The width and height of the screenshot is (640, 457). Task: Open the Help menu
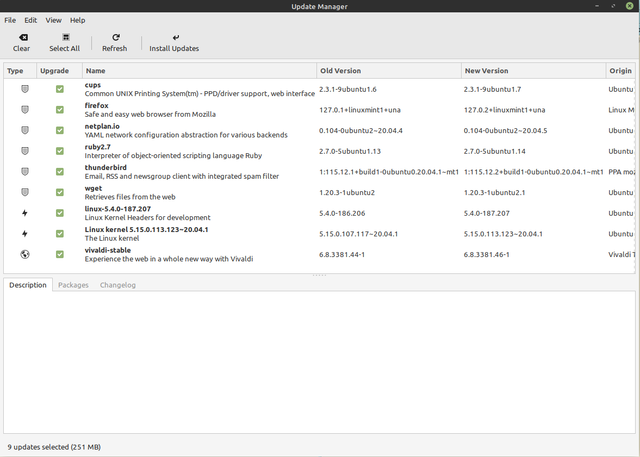click(78, 20)
